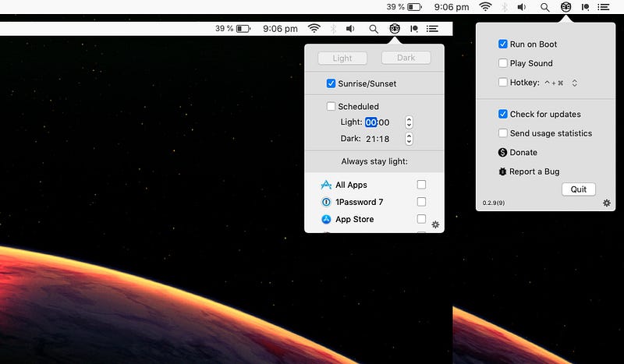Open the Hotkey selector arrows

point(574,83)
